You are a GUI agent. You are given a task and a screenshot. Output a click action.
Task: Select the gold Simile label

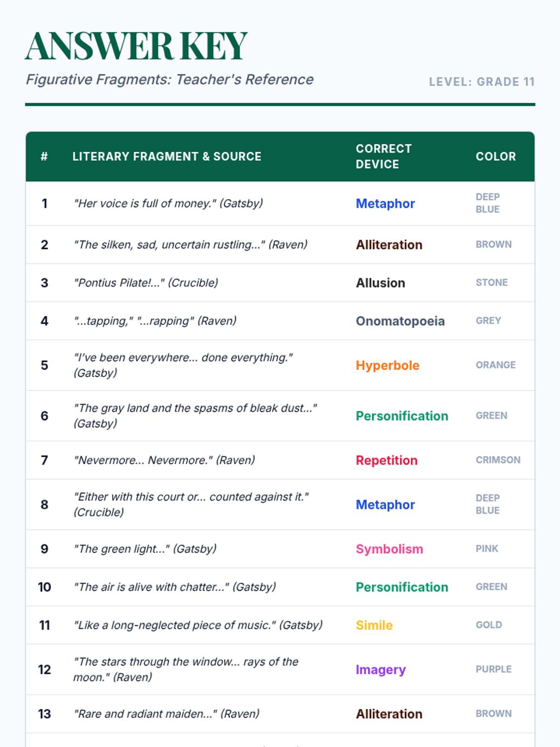point(374,625)
